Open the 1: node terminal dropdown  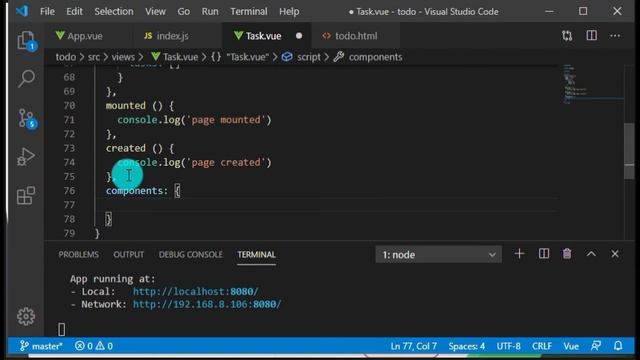coord(438,255)
